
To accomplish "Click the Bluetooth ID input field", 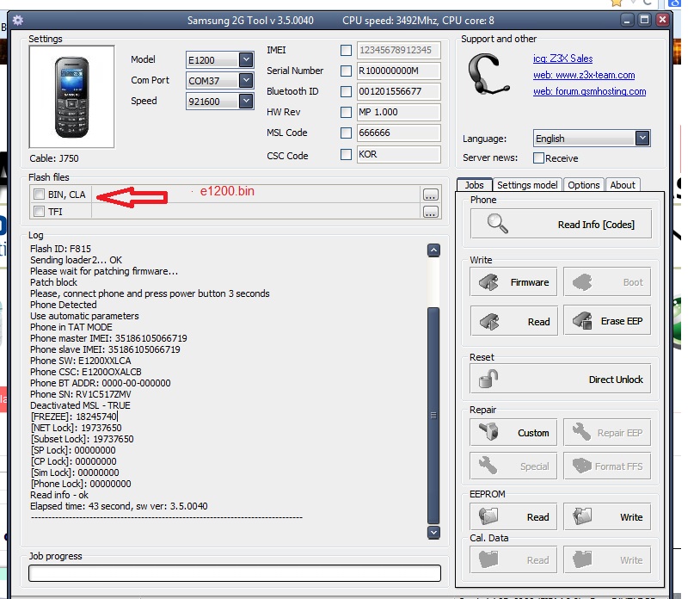I will pyautogui.click(x=398, y=91).
